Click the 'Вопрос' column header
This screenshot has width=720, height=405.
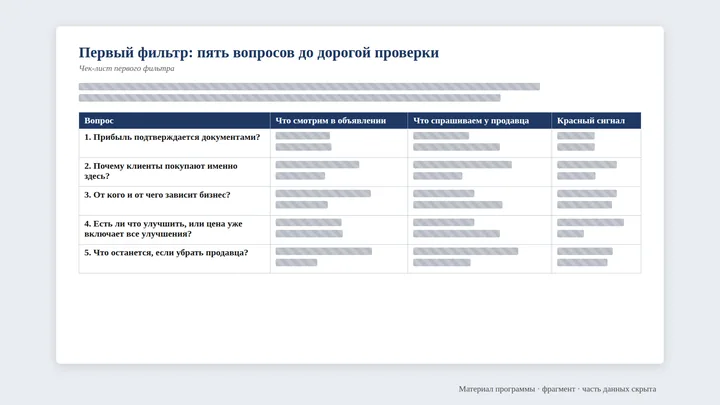coord(174,120)
